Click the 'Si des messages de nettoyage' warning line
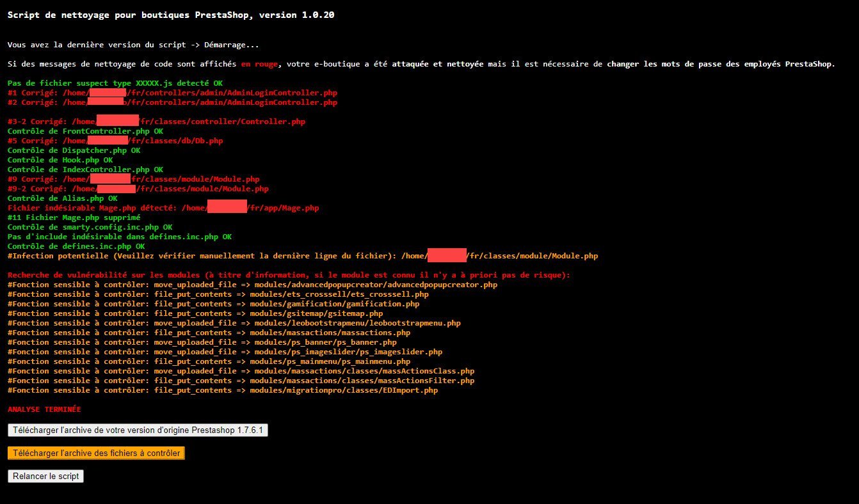Viewport: 859px width, 504px height. coord(421,64)
